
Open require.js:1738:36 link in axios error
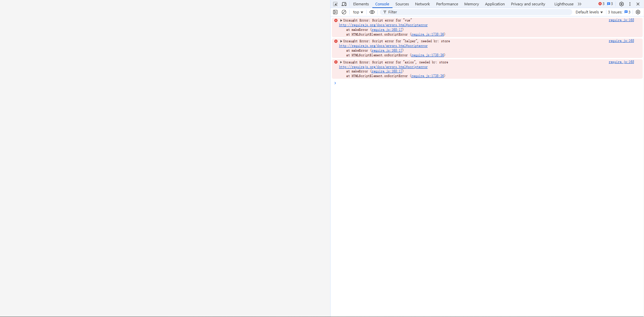pyautogui.click(x=427, y=76)
